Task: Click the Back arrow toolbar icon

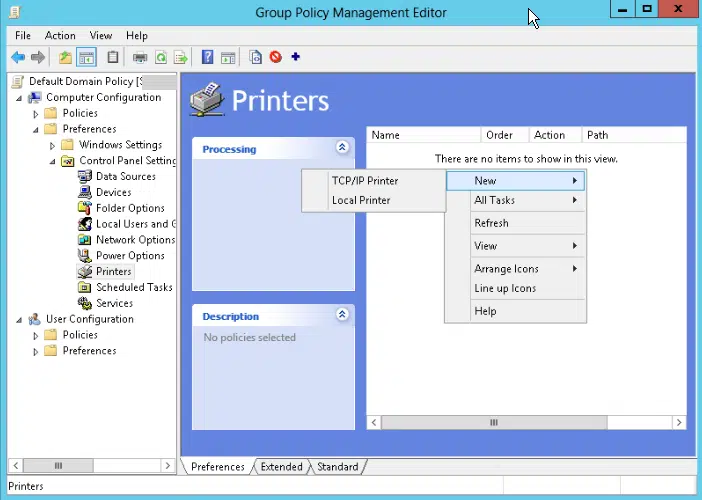Action: click(x=18, y=57)
